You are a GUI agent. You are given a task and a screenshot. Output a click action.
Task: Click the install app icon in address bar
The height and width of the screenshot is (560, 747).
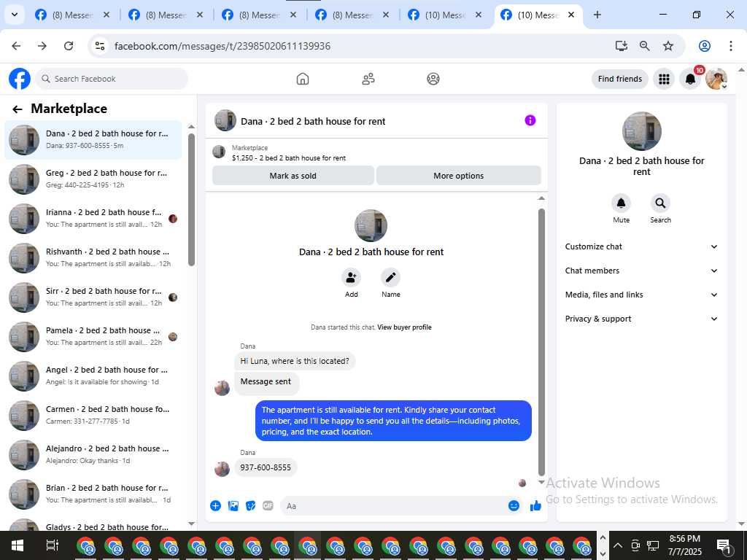click(x=622, y=46)
